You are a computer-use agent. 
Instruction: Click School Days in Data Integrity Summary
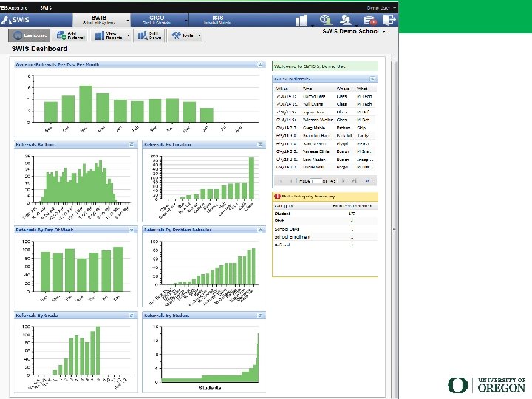click(x=325, y=229)
